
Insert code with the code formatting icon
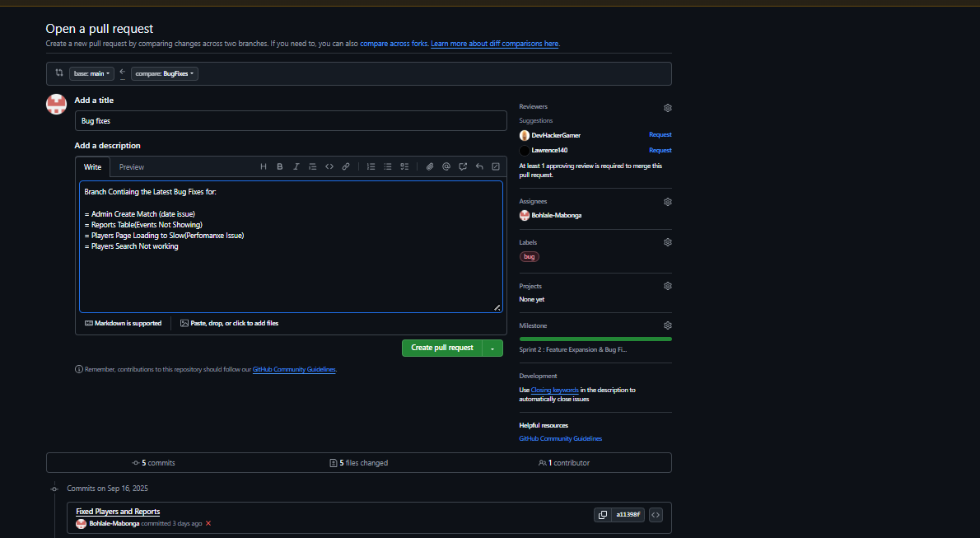point(329,166)
